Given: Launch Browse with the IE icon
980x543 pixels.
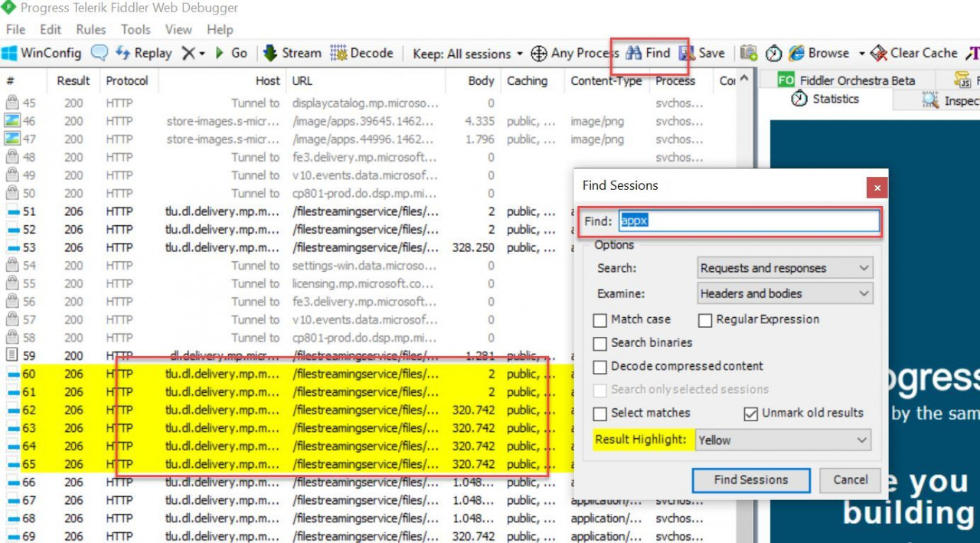Looking at the screenshot, I should coord(819,53).
